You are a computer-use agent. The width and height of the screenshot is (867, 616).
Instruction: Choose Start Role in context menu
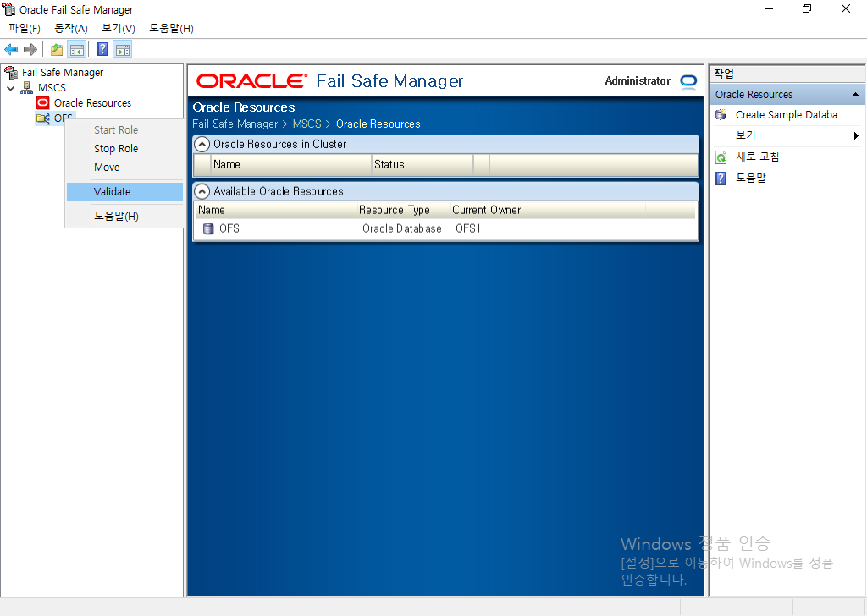click(124, 129)
